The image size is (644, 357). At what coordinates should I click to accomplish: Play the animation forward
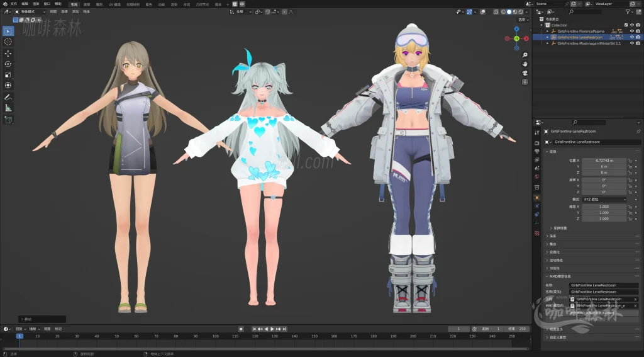[272, 329]
